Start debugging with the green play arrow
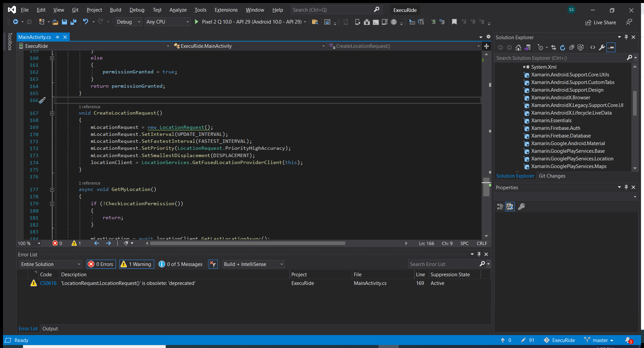The width and height of the screenshot is (644, 348). coord(197,22)
